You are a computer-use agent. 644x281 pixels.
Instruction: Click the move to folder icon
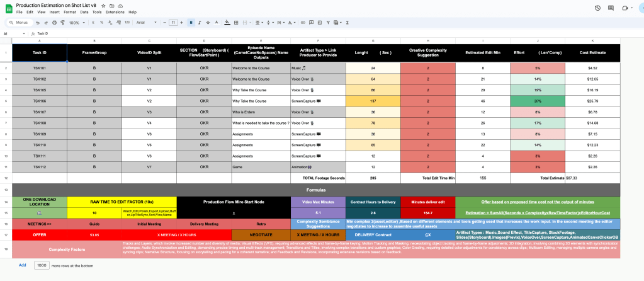(x=111, y=6)
